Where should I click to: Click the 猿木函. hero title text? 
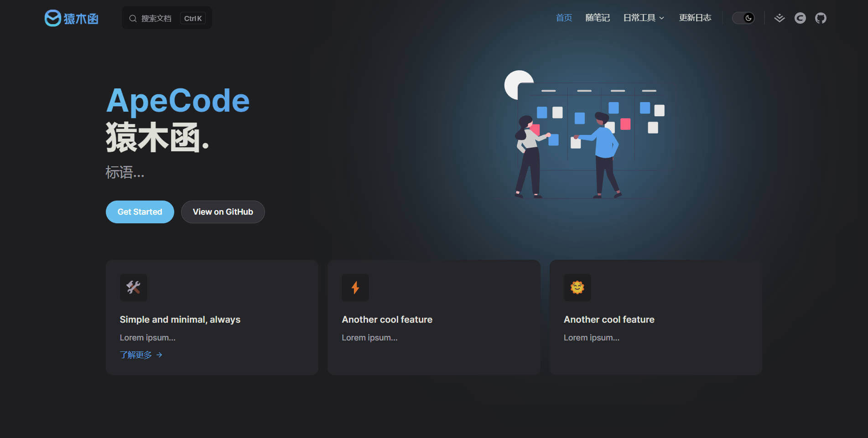pyautogui.click(x=157, y=137)
